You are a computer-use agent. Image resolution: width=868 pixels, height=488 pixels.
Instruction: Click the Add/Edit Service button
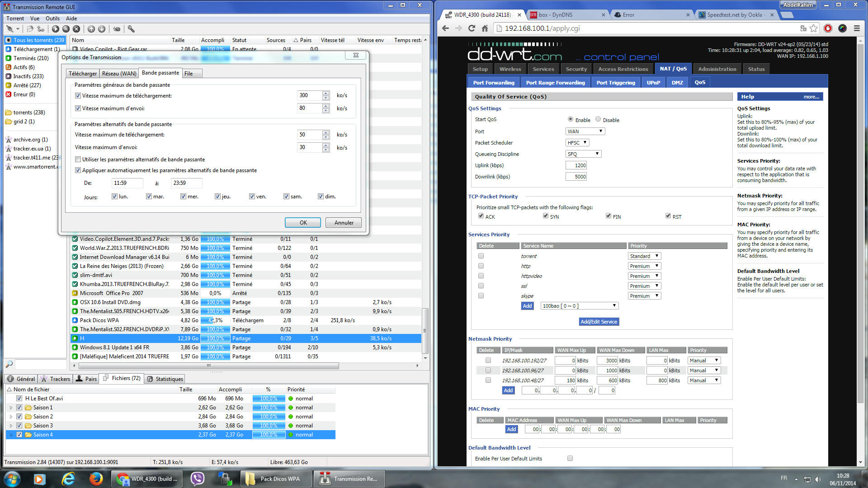(x=599, y=322)
